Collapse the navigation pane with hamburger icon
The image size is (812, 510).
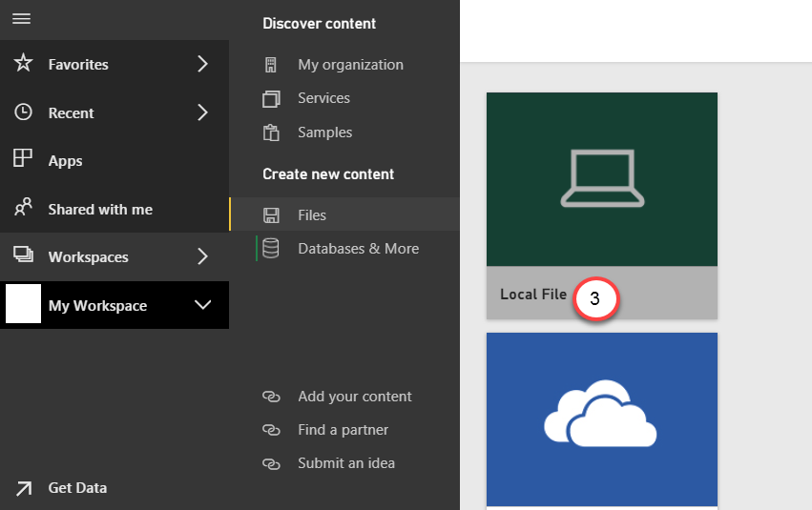tap(22, 19)
